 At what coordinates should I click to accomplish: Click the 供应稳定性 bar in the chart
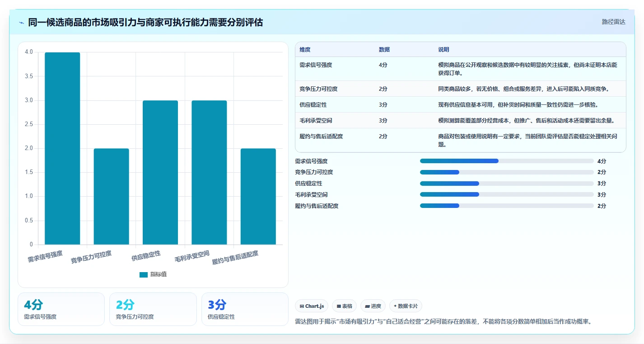[x=160, y=172]
